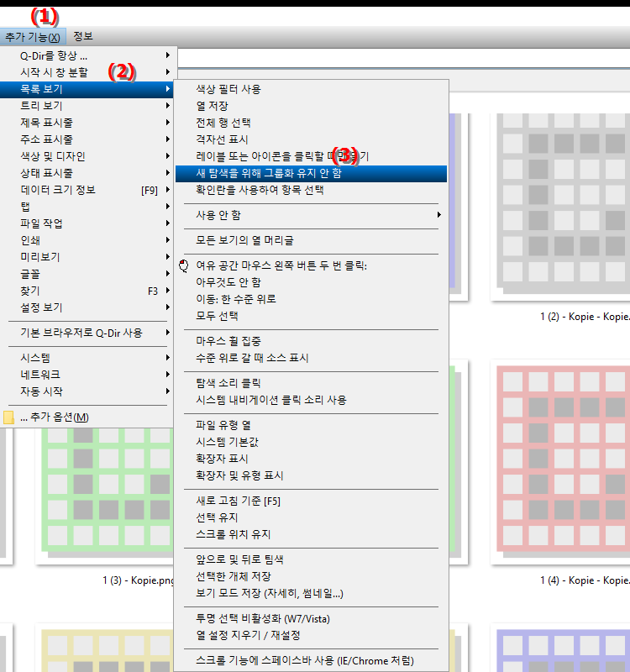Viewport: 630px width, 672px height.
Task: Click the ... 추가 옵션(M) folder icon
Action: pos(8,417)
